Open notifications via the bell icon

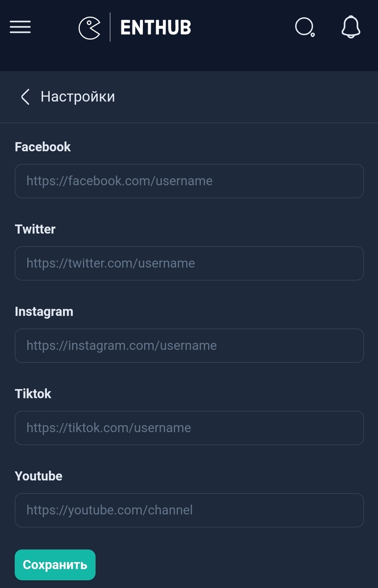(351, 27)
